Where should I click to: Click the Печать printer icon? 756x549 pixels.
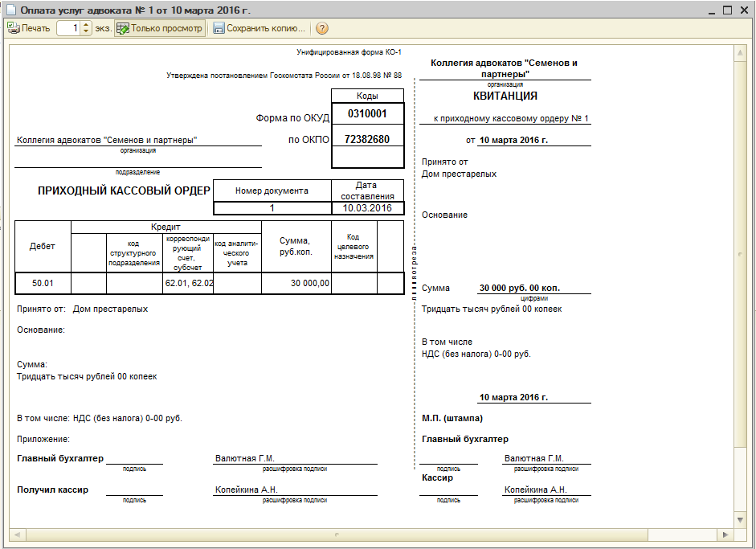pos(14,28)
